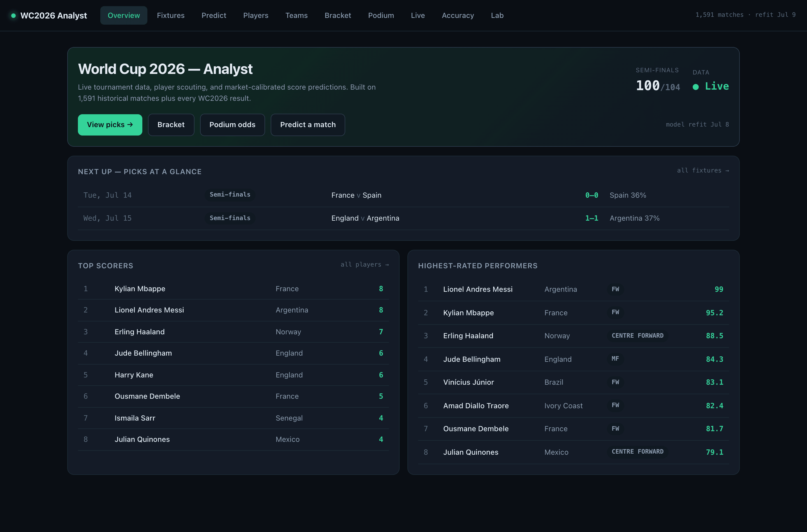Open the Players tab
This screenshot has height=532, width=807.
pyautogui.click(x=256, y=15)
